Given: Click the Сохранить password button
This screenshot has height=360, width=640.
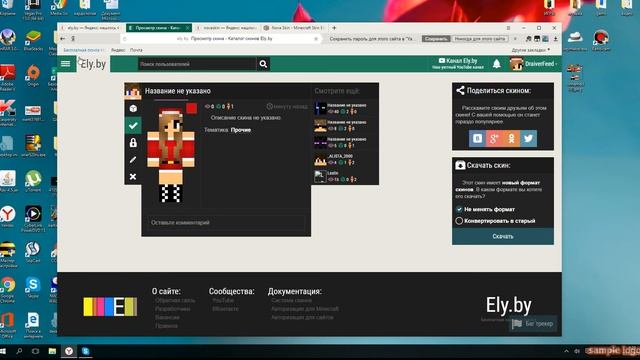Looking at the screenshot, I should [x=436, y=39].
